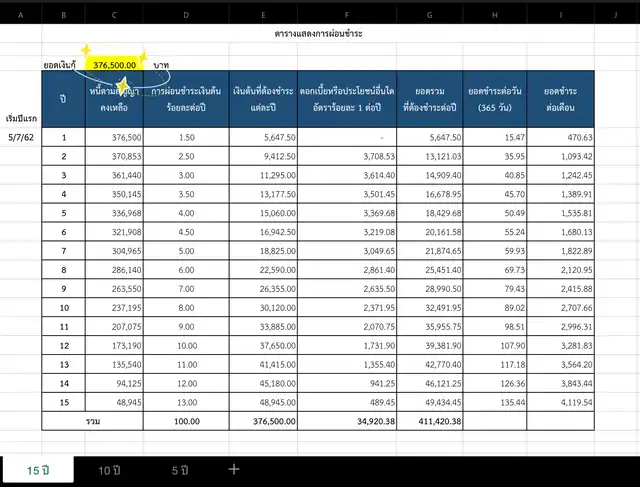Click the "ยอดชำระต่อเดือน" header cell
This screenshot has height=487, width=640.
562,99
